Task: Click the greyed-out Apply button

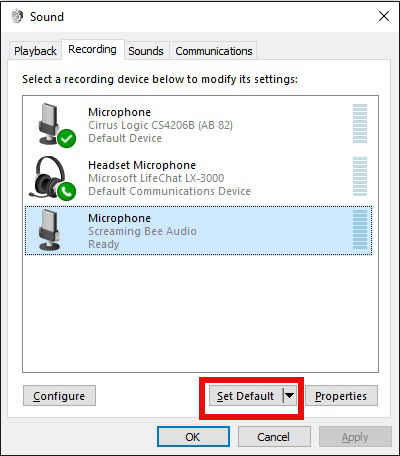Action: click(355, 437)
